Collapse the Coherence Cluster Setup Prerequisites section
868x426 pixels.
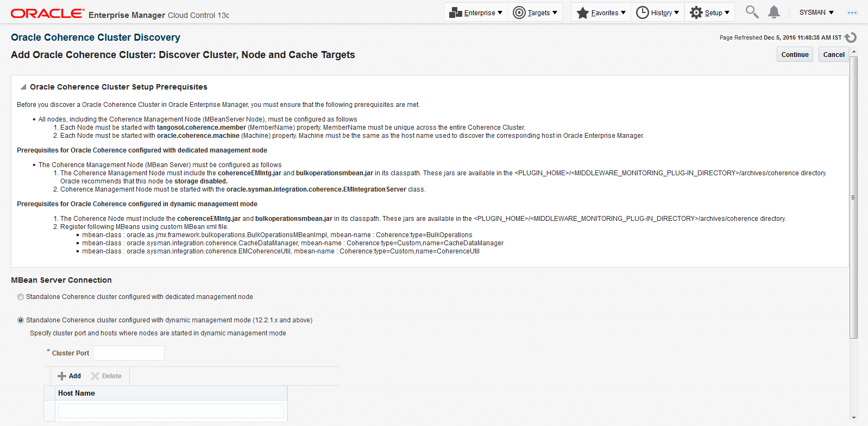click(23, 87)
